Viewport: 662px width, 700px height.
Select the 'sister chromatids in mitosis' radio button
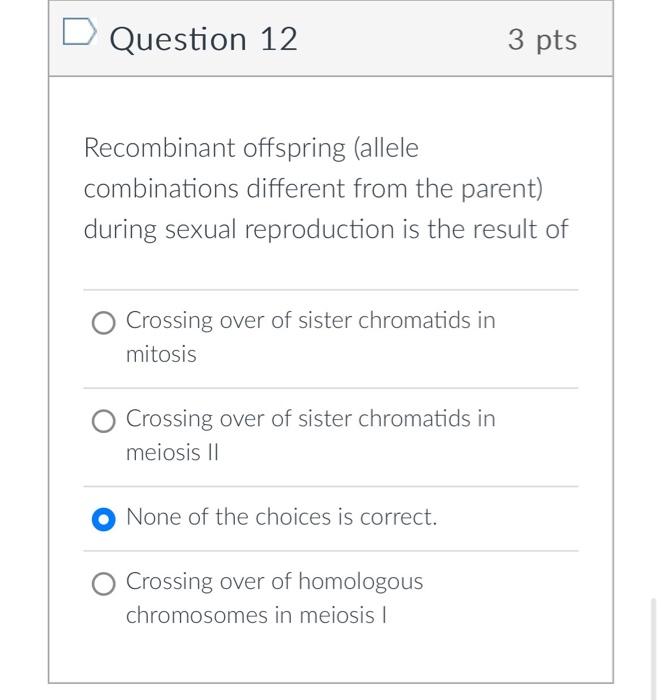click(104, 323)
